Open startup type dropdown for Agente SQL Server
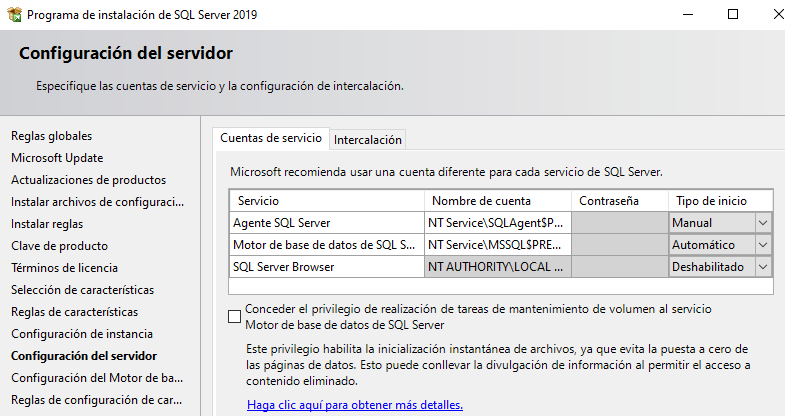 [x=763, y=223]
